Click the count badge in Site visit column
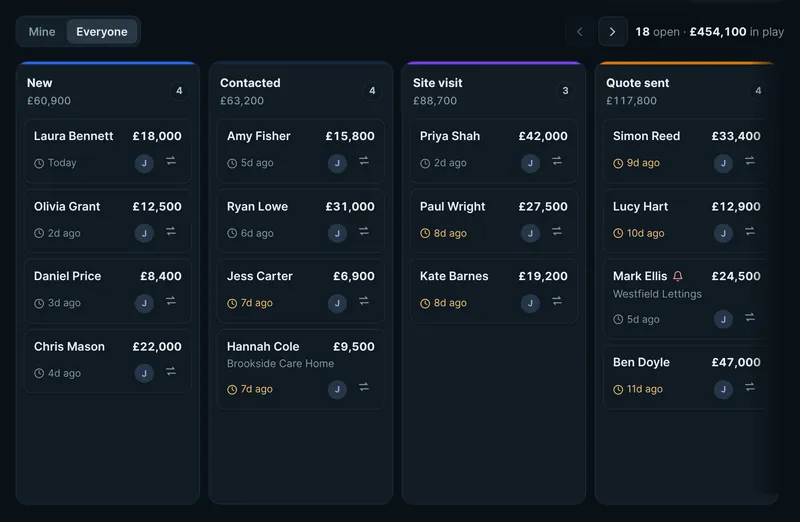Image resolution: width=800 pixels, height=522 pixels. (x=565, y=91)
